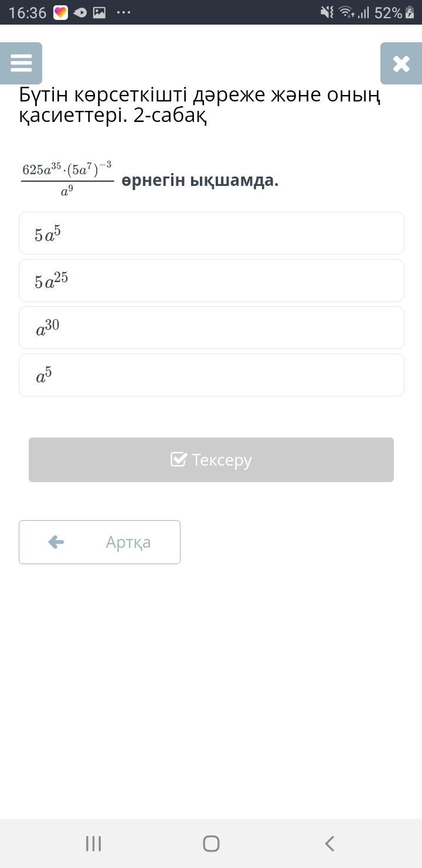This screenshot has width=422, height=868.
Task: Select answer option 5a^5
Action: 211,233
